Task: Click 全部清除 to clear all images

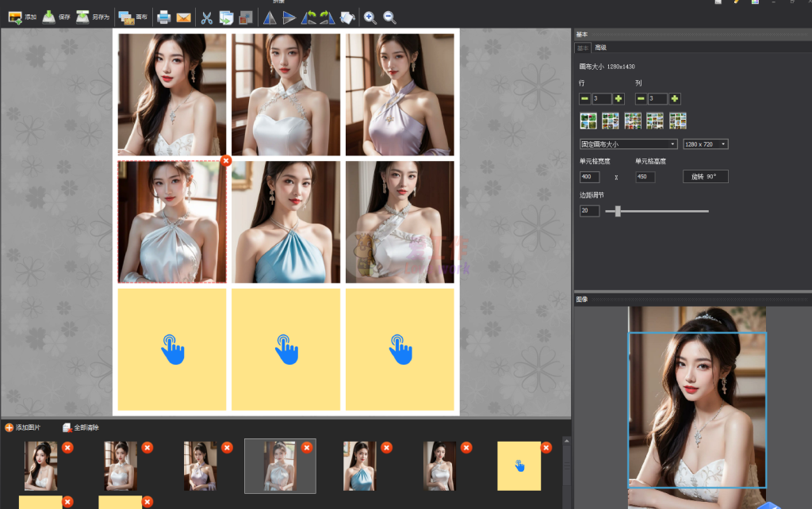Action: tap(81, 428)
